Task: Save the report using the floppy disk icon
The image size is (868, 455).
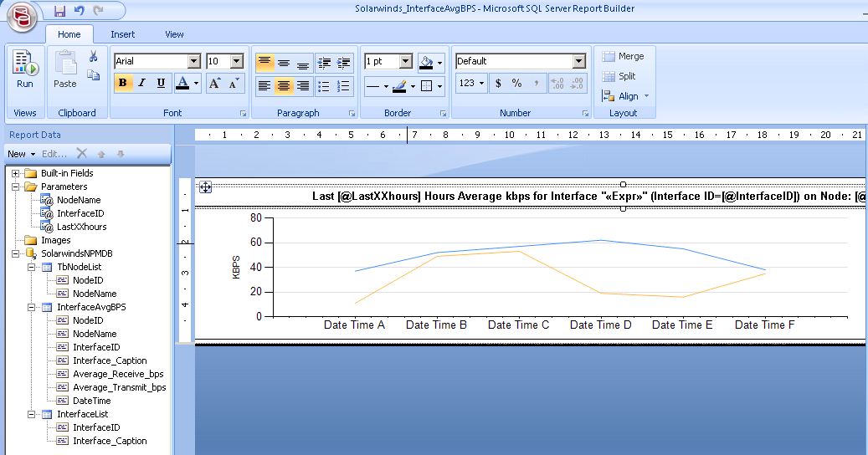Action: [59, 11]
